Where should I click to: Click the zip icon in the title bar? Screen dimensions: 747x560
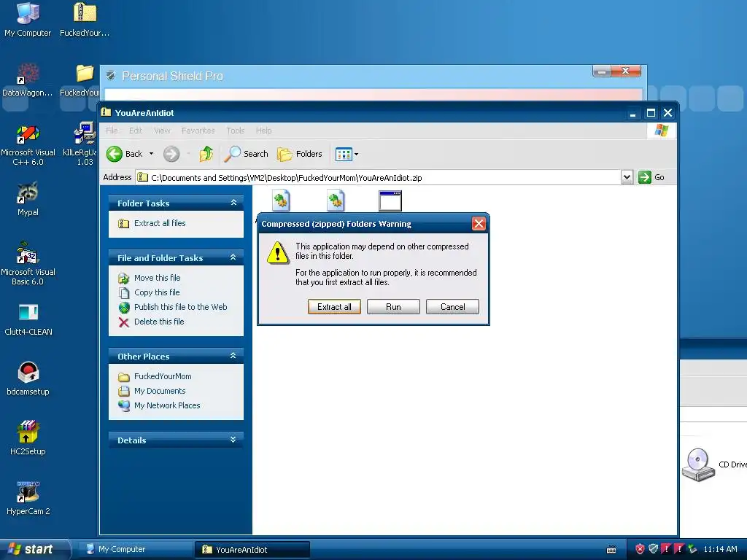coord(107,112)
